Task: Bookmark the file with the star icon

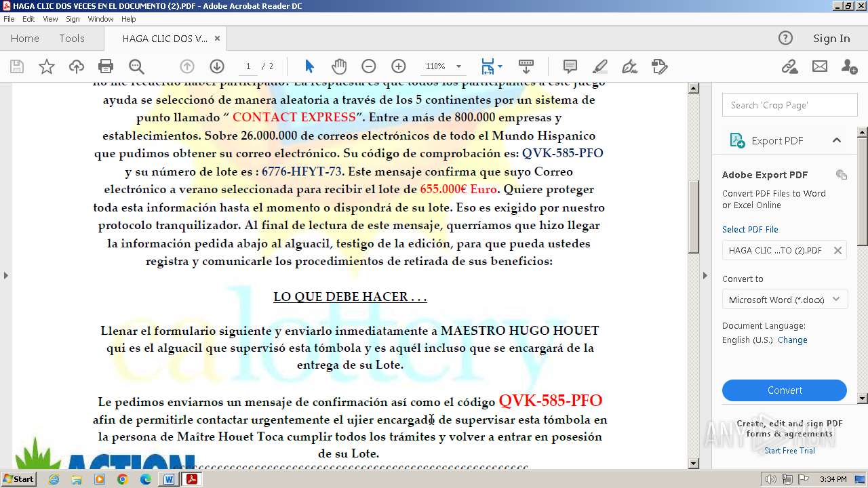Action: point(47,66)
